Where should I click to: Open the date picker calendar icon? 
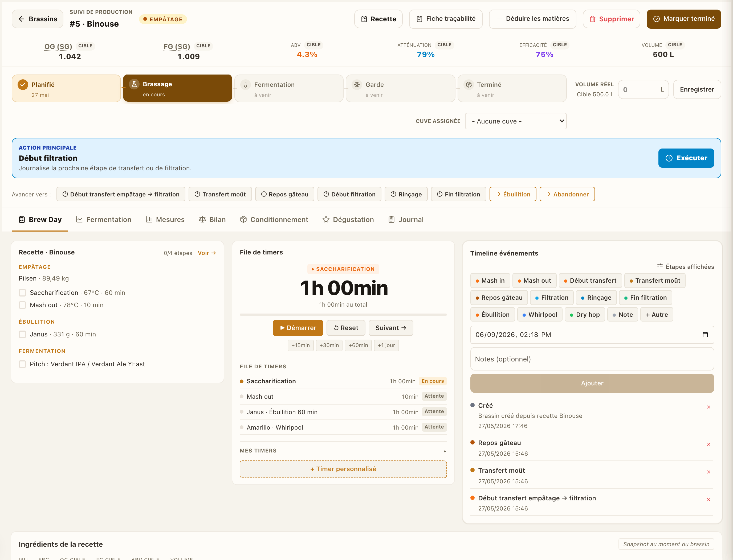pos(705,335)
